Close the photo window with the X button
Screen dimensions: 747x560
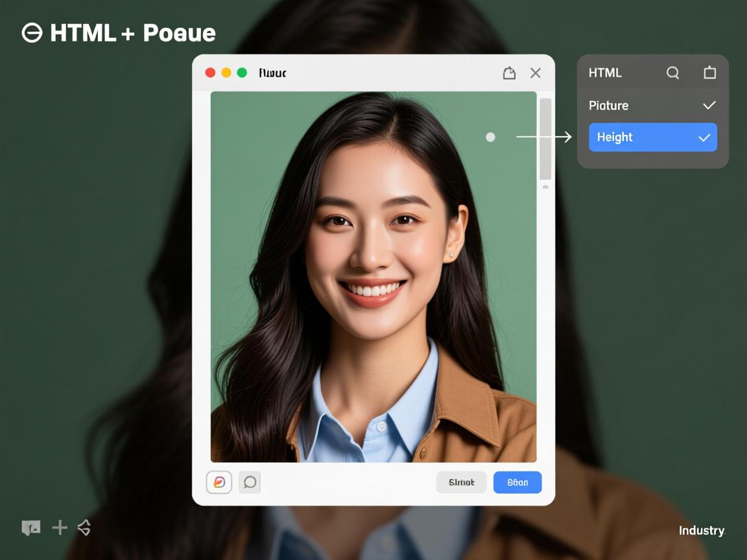536,73
